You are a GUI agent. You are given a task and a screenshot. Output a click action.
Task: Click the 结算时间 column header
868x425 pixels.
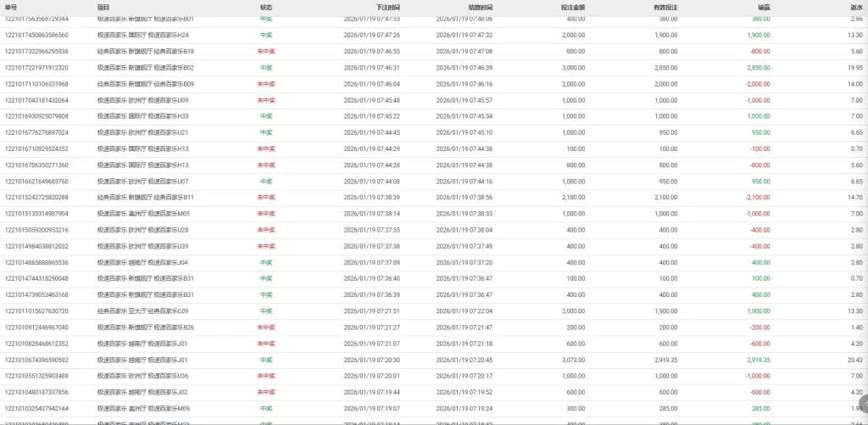coord(457,7)
